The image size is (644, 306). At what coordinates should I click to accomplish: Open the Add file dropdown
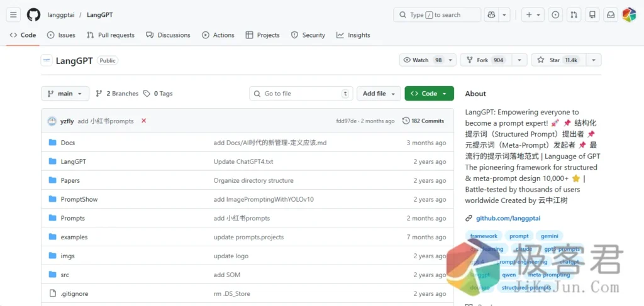[379, 94]
